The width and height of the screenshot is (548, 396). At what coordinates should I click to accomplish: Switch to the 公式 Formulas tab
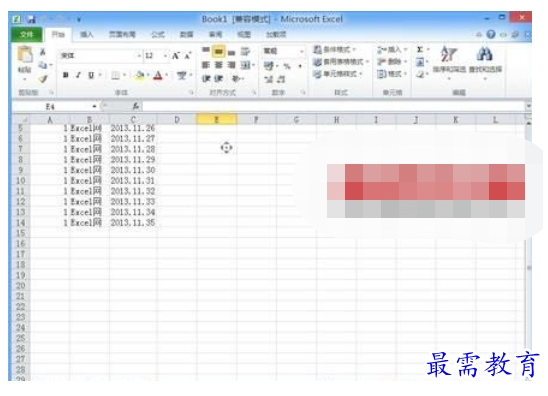(158, 34)
